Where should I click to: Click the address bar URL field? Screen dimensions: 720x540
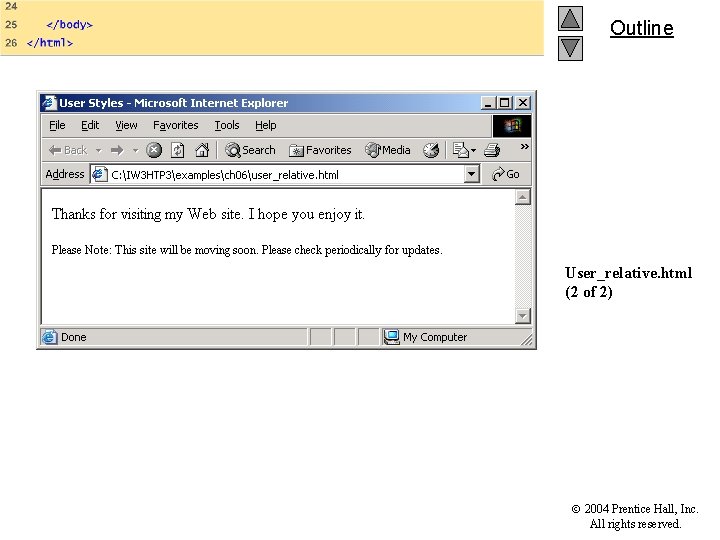(286, 175)
